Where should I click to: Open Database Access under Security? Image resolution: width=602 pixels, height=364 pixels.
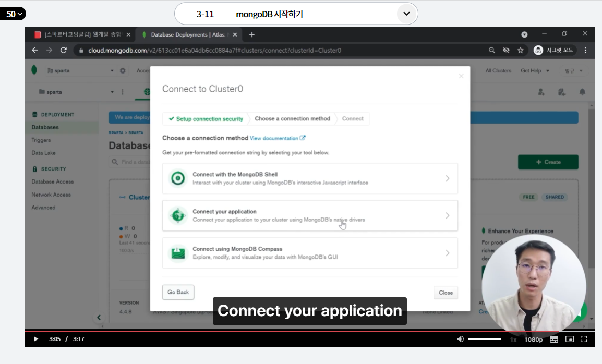(53, 181)
